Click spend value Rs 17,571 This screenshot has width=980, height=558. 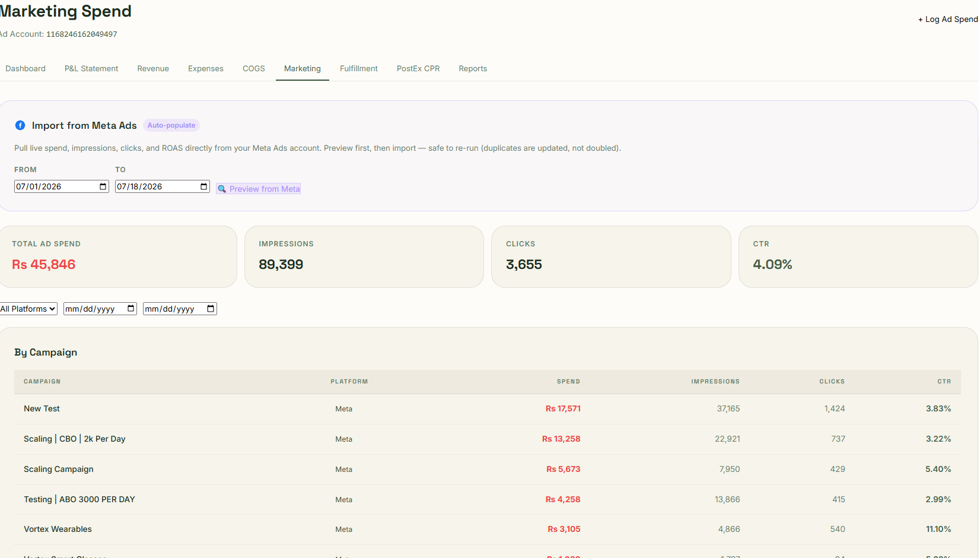pyautogui.click(x=563, y=409)
